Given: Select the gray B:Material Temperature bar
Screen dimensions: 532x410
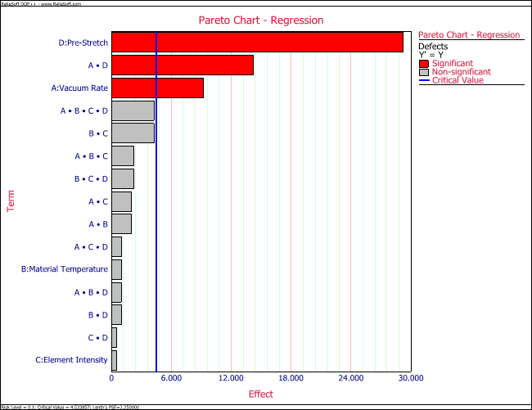Looking at the screenshot, I should [117, 269].
